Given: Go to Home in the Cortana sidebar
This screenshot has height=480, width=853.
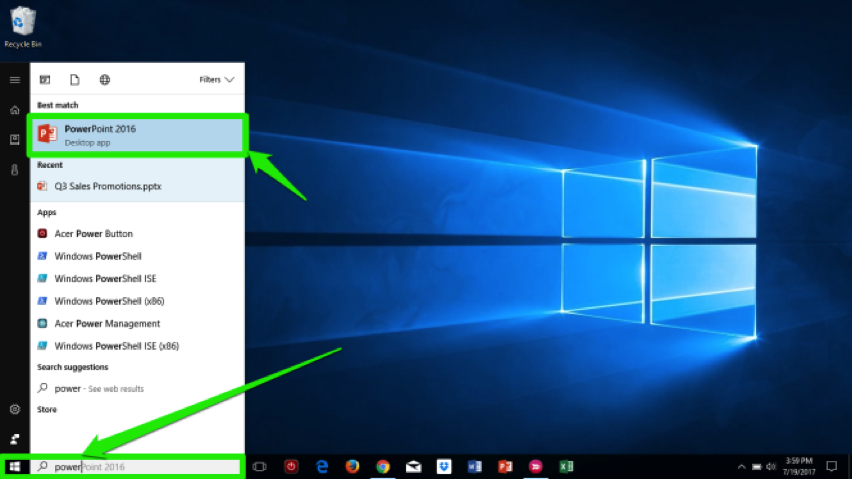Looking at the screenshot, I should (15, 110).
